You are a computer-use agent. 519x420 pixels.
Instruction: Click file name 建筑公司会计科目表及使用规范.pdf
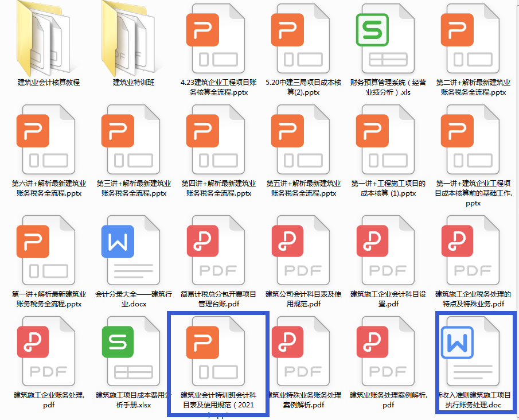point(303,299)
